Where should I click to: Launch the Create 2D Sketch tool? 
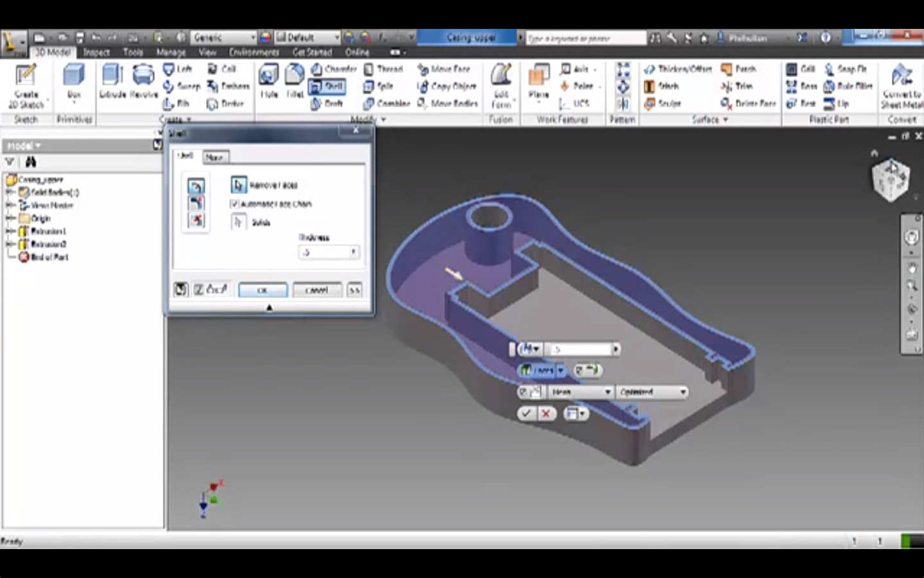[x=25, y=80]
